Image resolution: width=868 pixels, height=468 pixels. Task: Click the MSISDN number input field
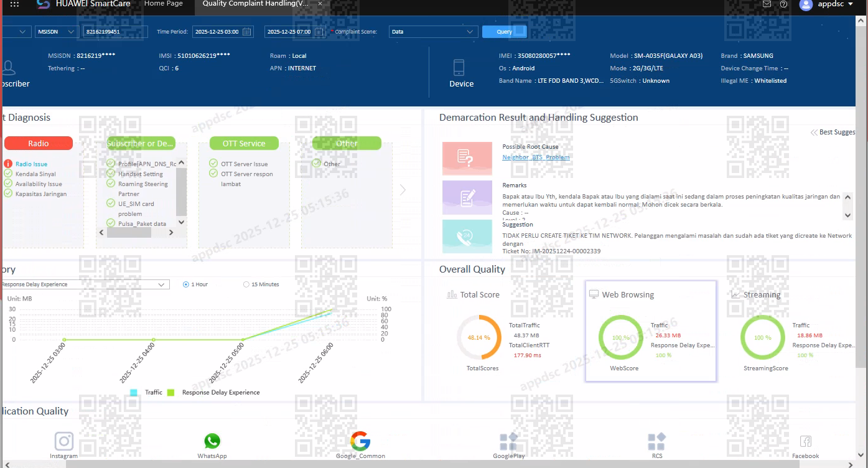pyautogui.click(x=116, y=32)
